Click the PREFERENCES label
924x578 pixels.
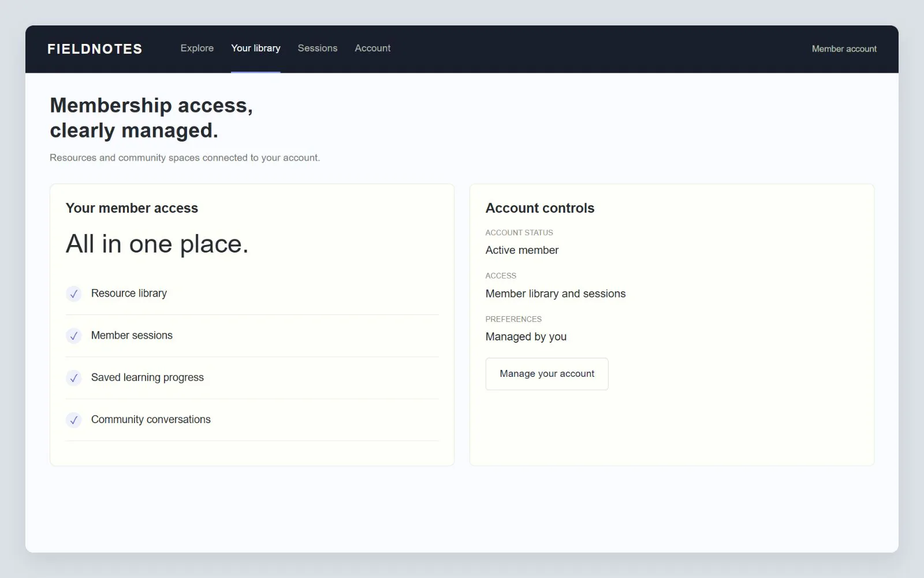pyautogui.click(x=513, y=319)
